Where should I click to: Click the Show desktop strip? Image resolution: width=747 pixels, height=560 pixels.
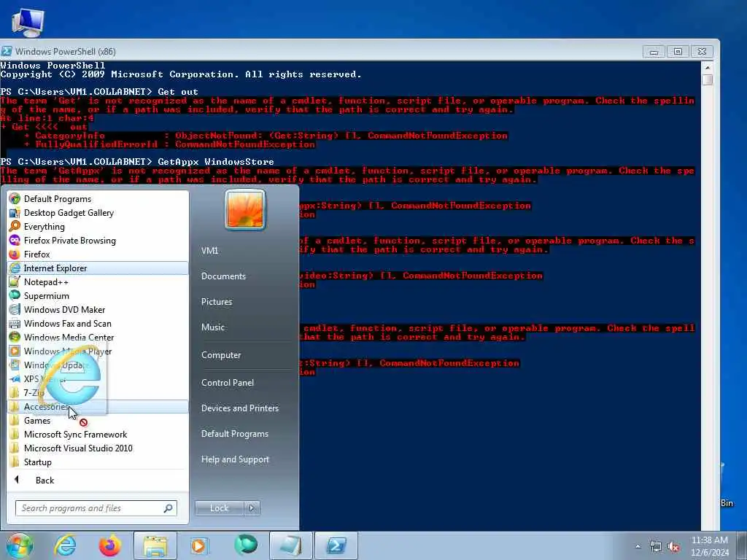pyautogui.click(x=742, y=545)
